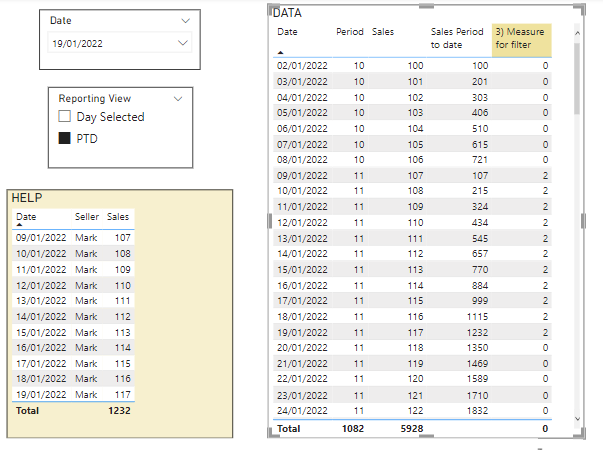Click the Date slicer title label

[x=61, y=20]
